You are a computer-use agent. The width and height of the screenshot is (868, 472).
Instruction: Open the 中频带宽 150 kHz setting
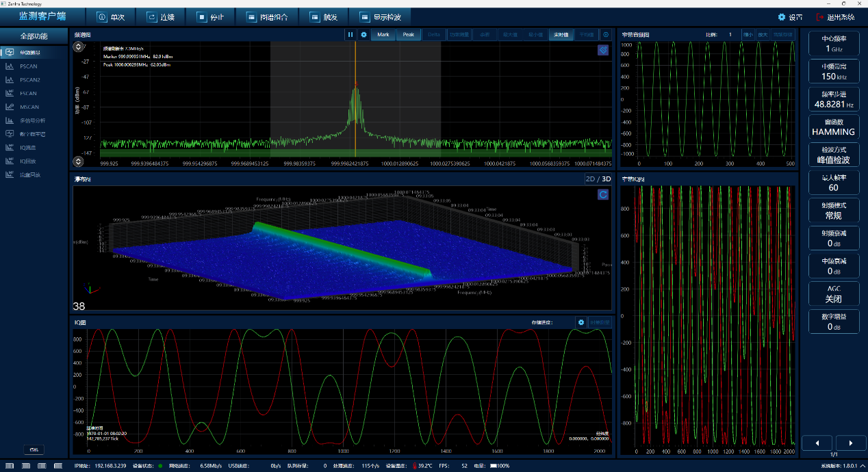pyautogui.click(x=833, y=72)
